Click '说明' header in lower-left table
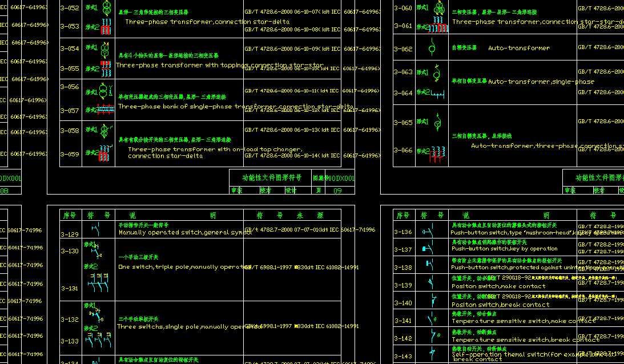Screen dimensions: 624x364 click(x=173, y=215)
